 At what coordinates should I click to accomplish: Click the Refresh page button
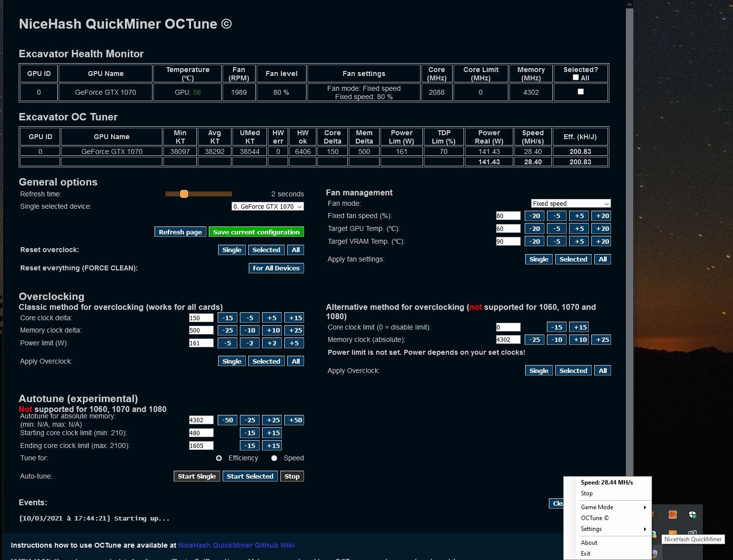[x=180, y=232]
